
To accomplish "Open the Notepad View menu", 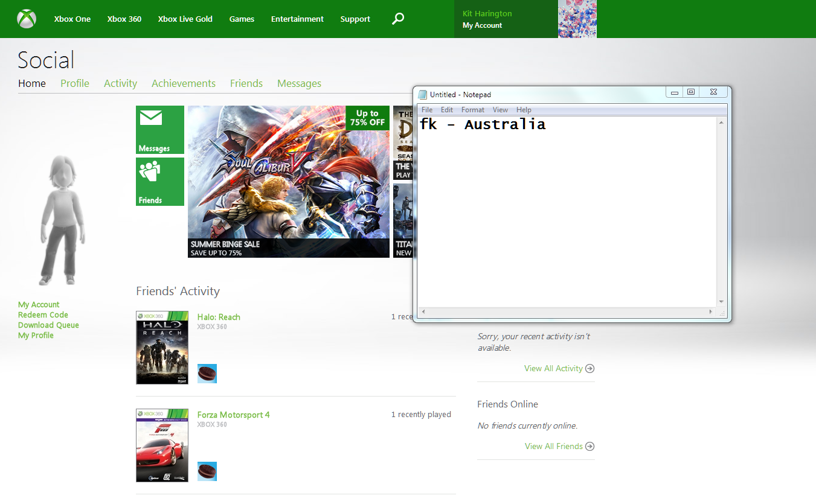I will pyautogui.click(x=500, y=110).
